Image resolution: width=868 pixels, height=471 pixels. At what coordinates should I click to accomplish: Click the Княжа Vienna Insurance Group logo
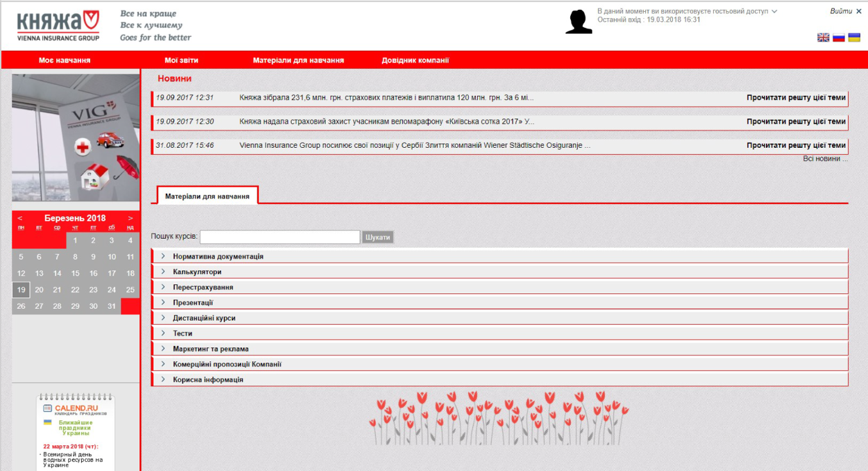coord(58,26)
